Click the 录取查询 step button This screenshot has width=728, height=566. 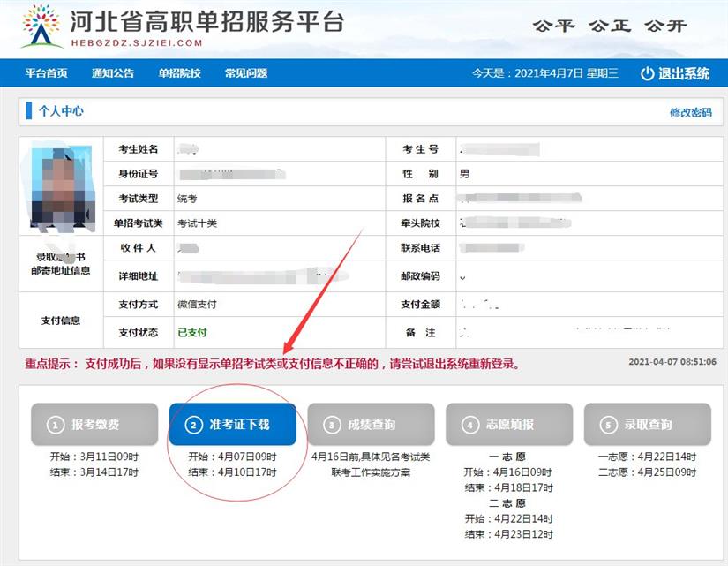(x=648, y=424)
